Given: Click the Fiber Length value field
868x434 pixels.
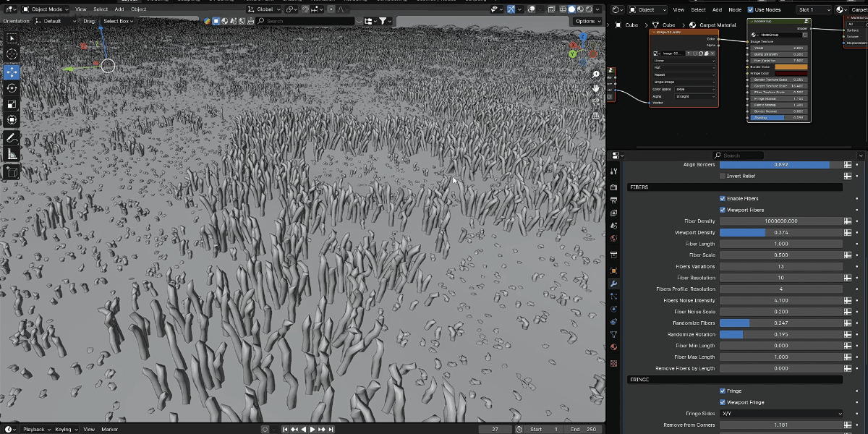Looking at the screenshot, I should point(781,244).
